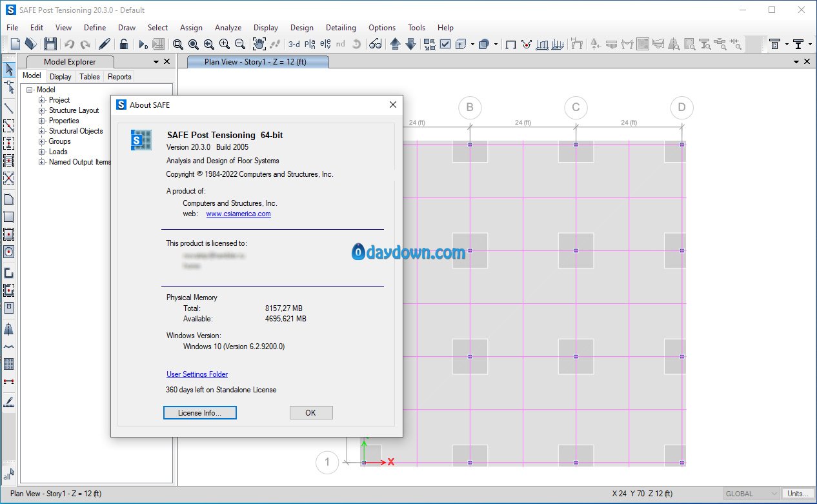Click the License Info... button

click(200, 412)
